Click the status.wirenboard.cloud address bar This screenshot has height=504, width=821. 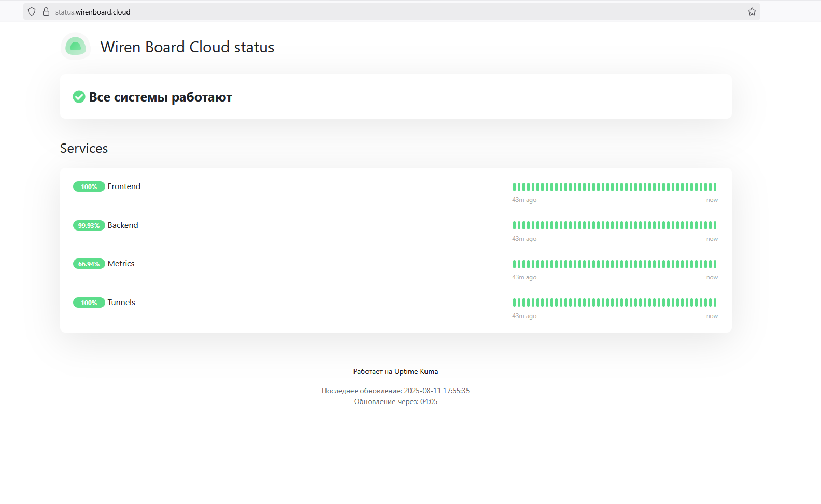click(x=391, y=11)
